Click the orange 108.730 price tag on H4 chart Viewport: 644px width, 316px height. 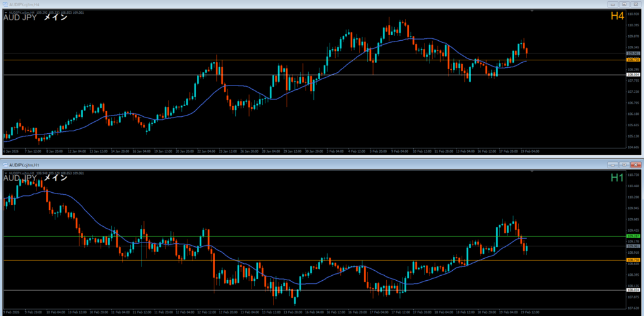(x=632, y=60)
